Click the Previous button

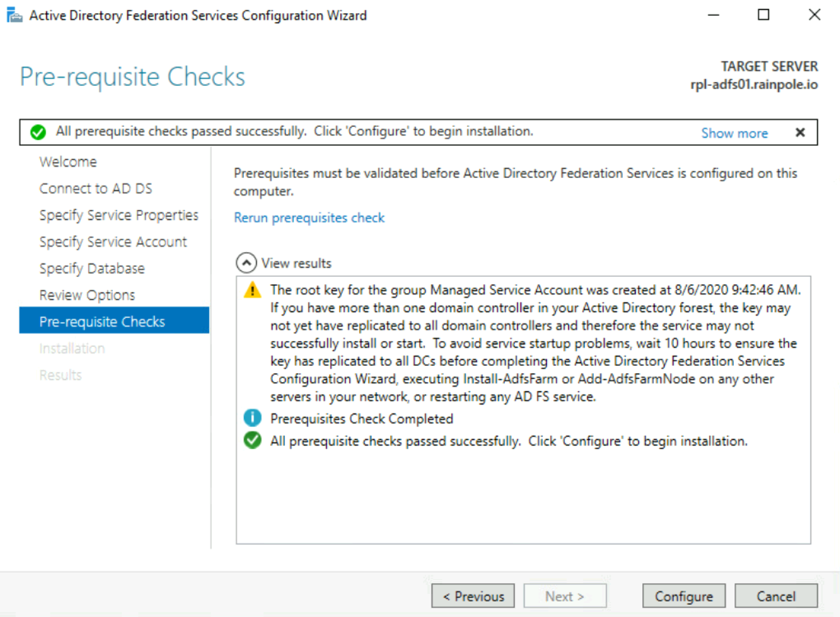pos(473,596)
